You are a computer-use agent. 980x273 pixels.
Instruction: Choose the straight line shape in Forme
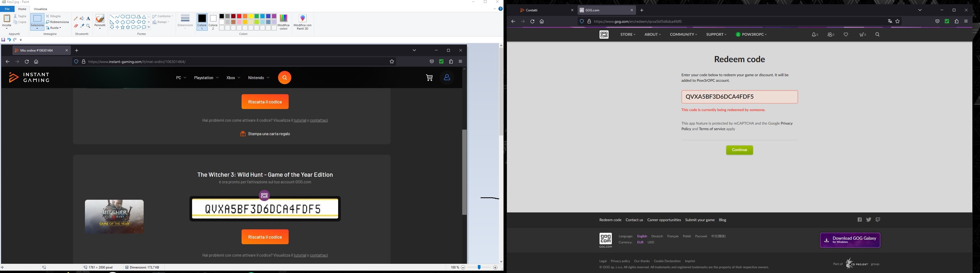pos(112,17)
